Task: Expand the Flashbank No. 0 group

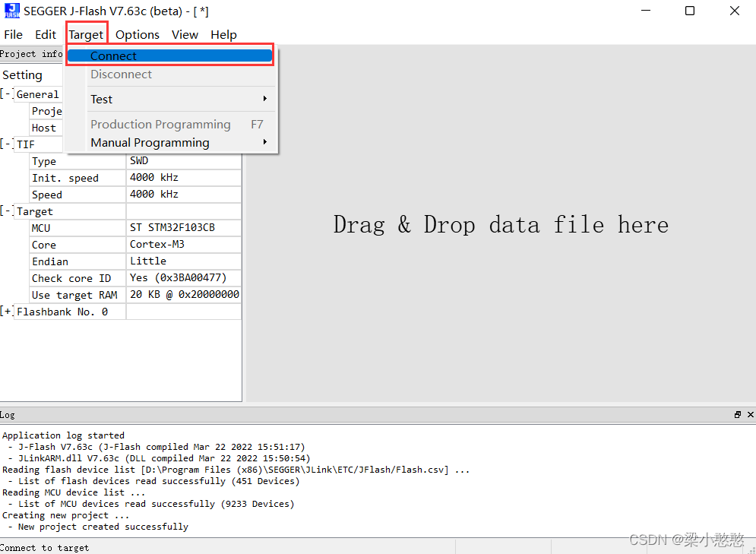Action: click(6, 312)
